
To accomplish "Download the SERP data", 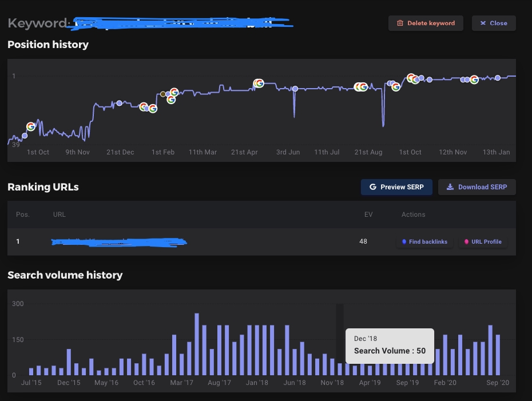I will tap(477, 187).
